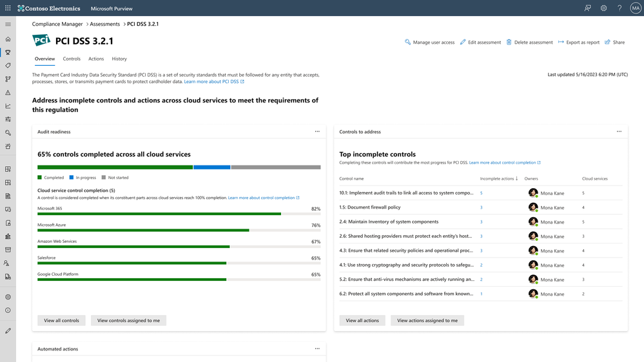Image resolution: width=644 pixels, height=362 pixels.
Task: Open control 10.1 Implement audit trails row
Action: 480,193
